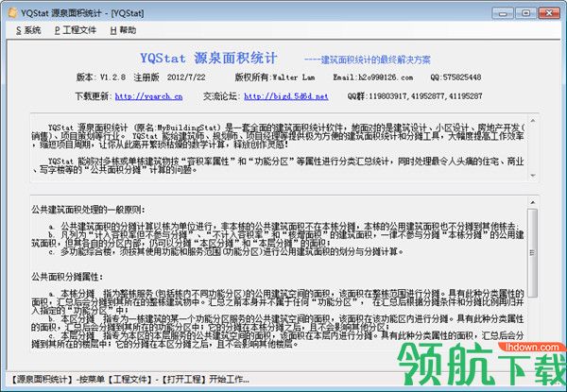Viewport: 567px width, 392px height.
Task: Open the yqarch.cn download link
Action: click(148, 96)
